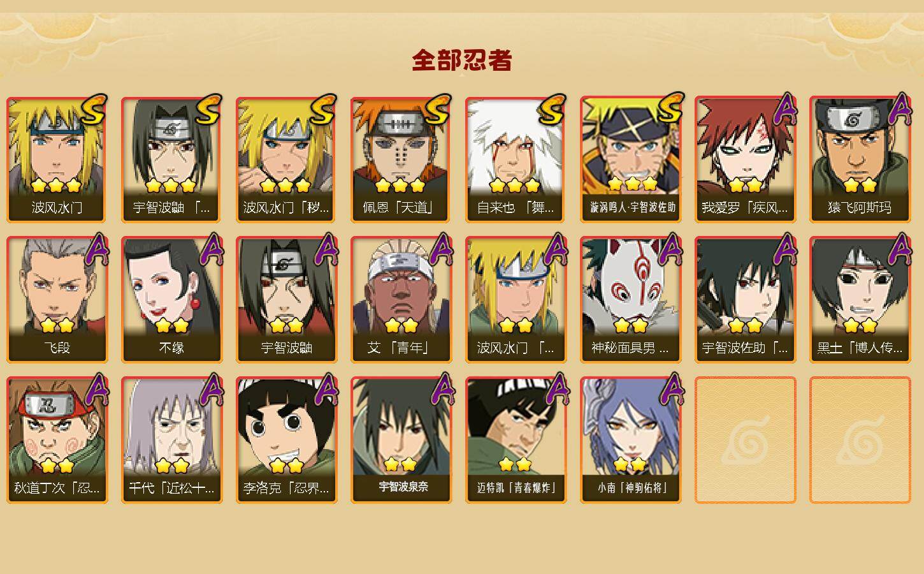Open the 不缘 ninja card
Screen dimensions: 924x574
171,300
